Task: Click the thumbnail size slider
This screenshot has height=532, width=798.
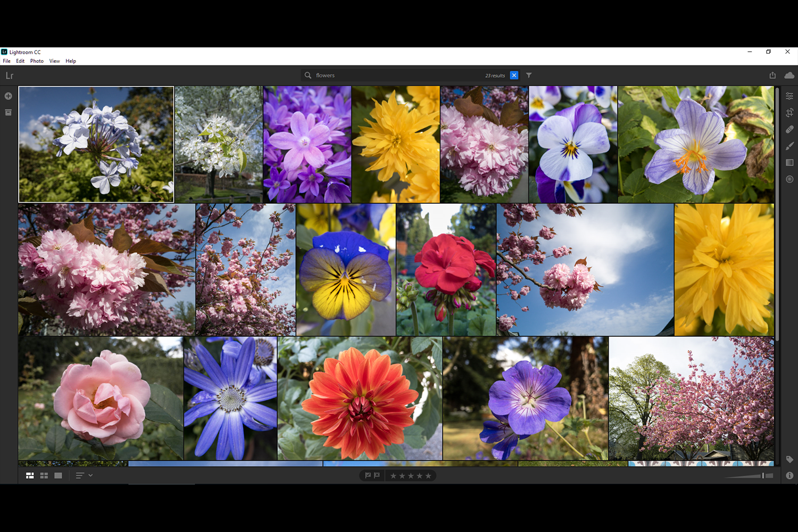Action: tap(763, 475)
